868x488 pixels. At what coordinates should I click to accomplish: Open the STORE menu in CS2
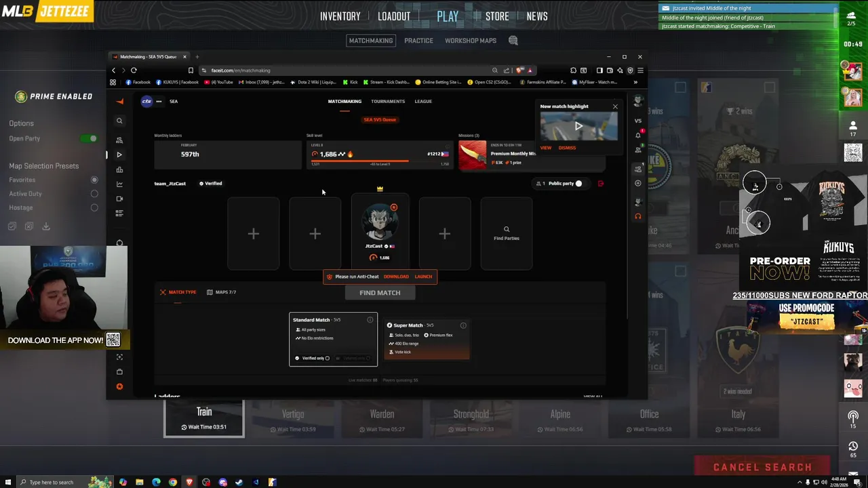click(497, 16)
